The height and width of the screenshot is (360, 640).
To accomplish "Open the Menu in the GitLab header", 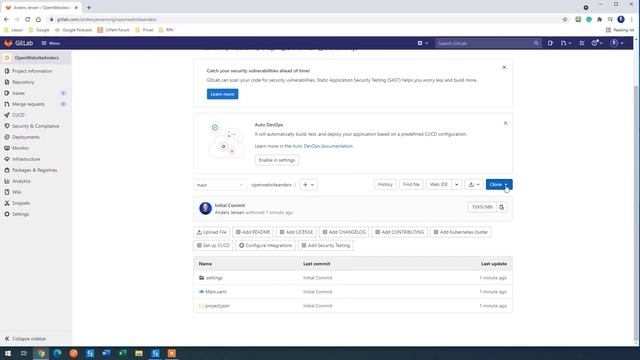I will [51, 43].
